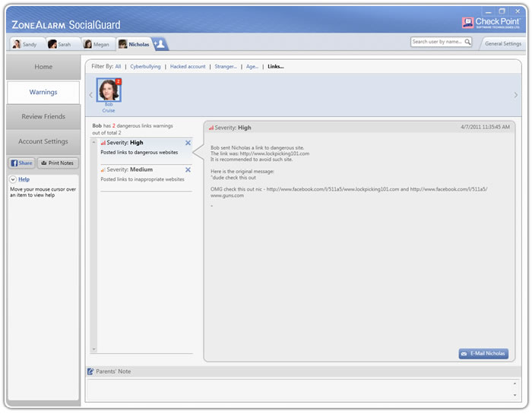Click the Parents' Note scroll up arrow
The image size is (532, 414).
pyautogui.click(x=515, y=384)
